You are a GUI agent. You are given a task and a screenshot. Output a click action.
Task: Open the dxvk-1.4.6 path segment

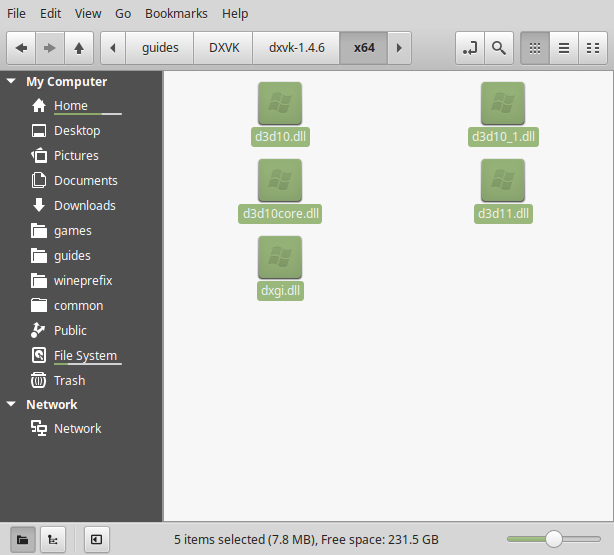pyautogui.click(x=296, y=48)
